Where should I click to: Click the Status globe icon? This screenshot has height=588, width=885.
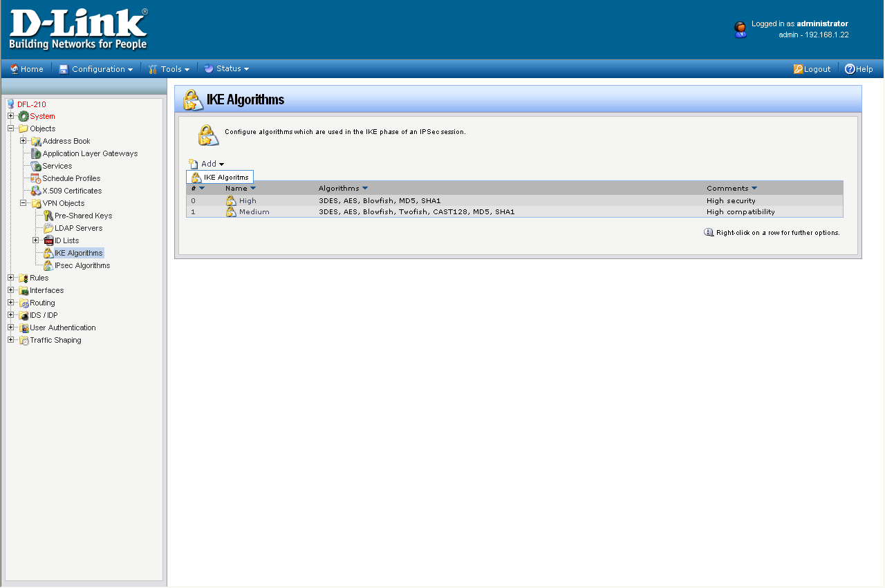point(208,68)
